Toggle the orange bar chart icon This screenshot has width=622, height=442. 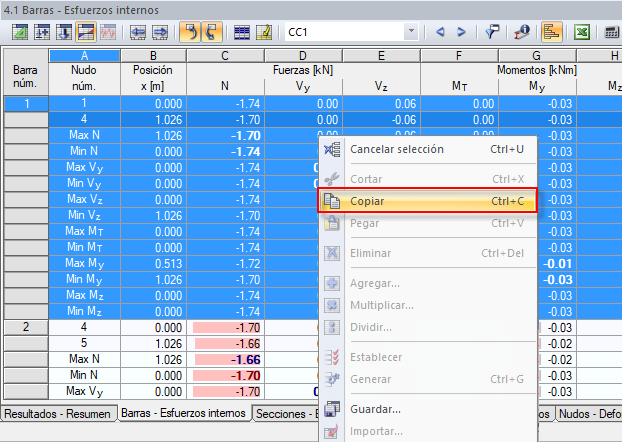pyautogui.click(x=551, y=32)
